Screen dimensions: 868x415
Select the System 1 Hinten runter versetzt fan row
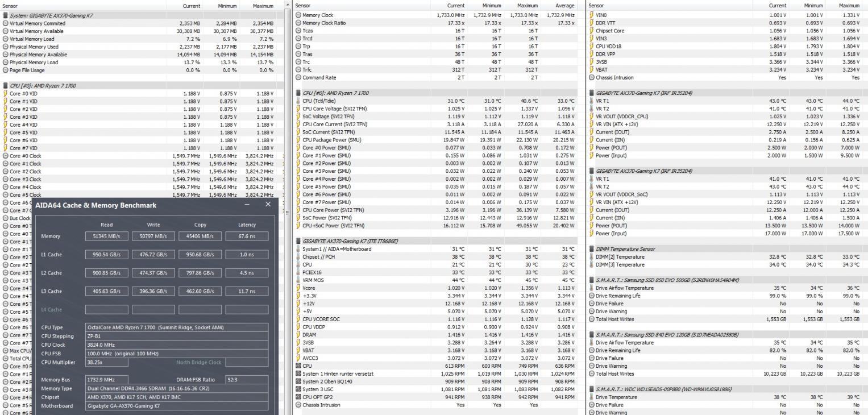(x=435, y=374)
